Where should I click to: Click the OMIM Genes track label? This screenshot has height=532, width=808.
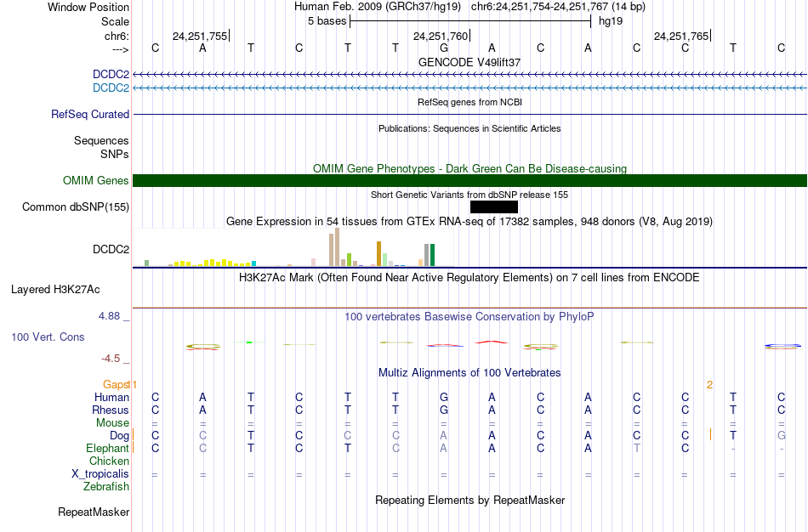click(x=96, y=181)
